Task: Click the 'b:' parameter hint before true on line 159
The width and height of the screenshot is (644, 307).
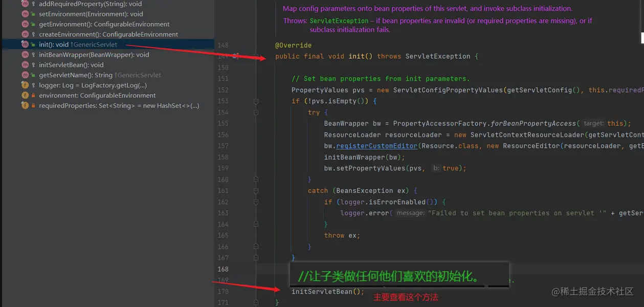Action: point(436,168)
